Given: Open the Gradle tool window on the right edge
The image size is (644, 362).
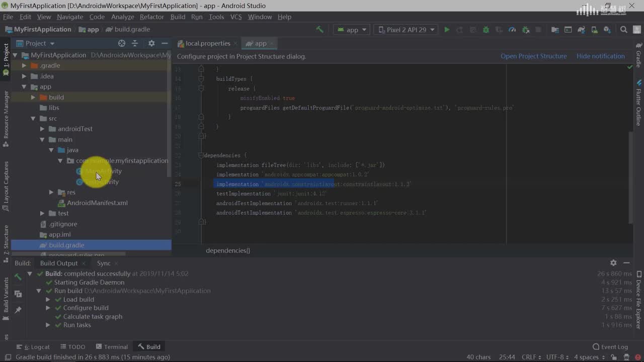Looking at the screenshot, I should [638, 55].
